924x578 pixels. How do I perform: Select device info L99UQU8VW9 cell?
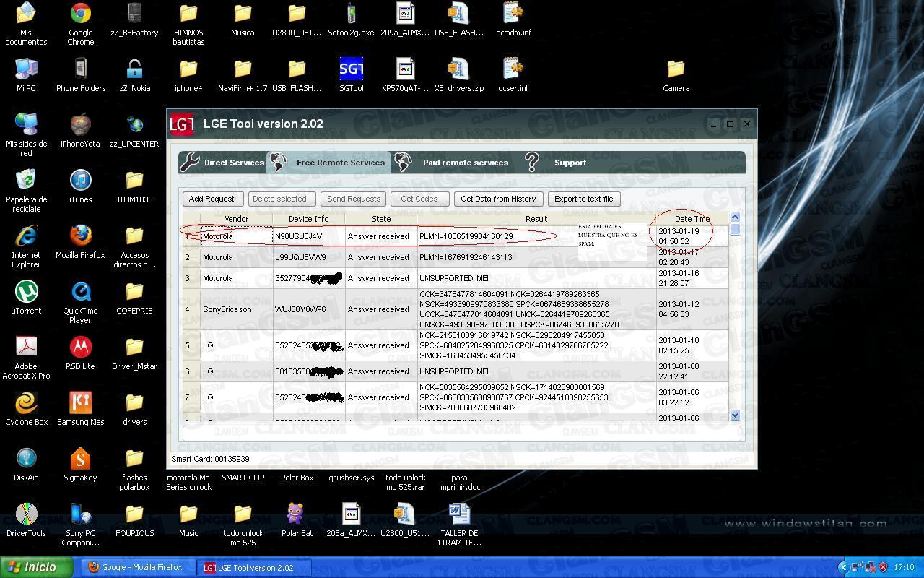[308, 257]
